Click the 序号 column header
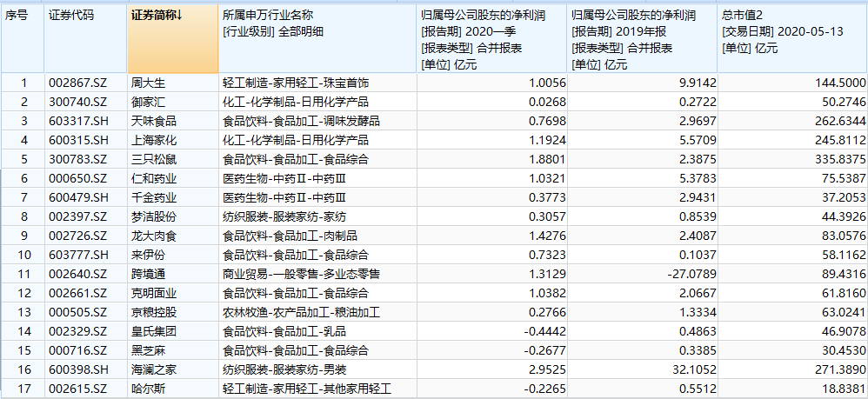This screenshot has height=399, width=868. click(x=23, y=39)
